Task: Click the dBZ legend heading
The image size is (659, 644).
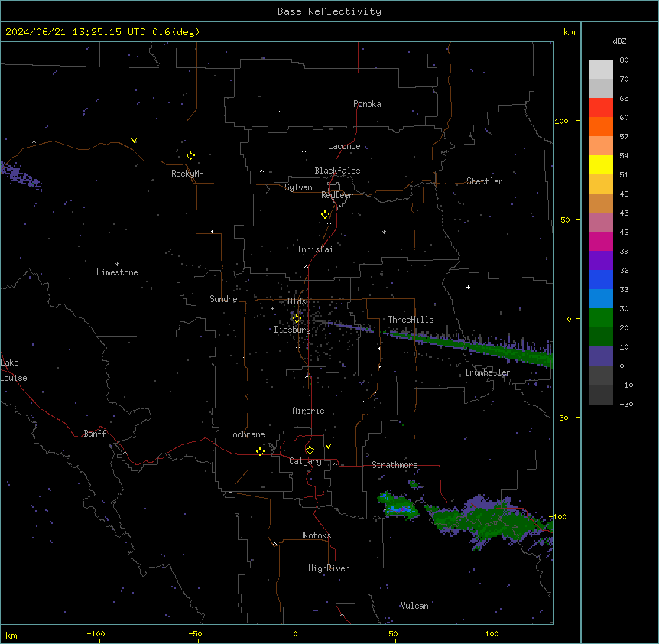Action: (619, 41)
